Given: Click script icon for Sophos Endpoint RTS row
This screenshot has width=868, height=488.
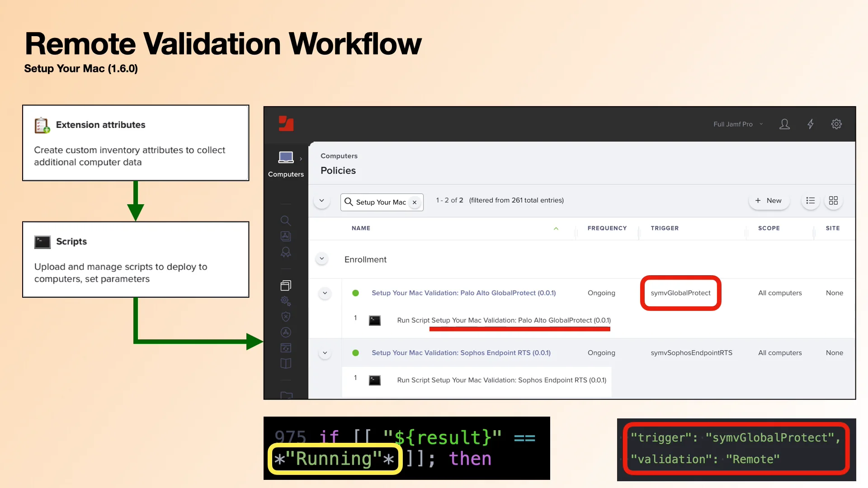Looking at the screenshot, I should tap(375, 380).
